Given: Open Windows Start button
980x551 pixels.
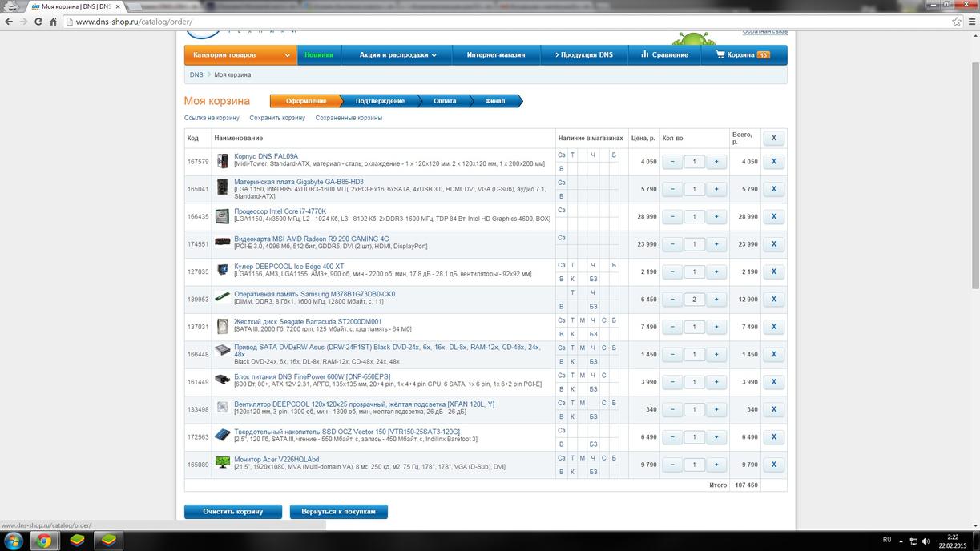Looking at the screenshot, I should (x=14, y=541).
